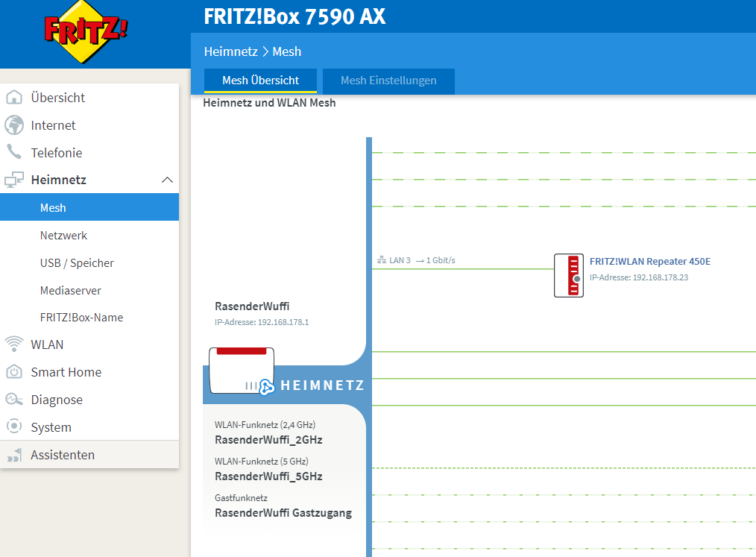
Task: Click the FRITZ!Box router image
Action: (x=242, y=371)
